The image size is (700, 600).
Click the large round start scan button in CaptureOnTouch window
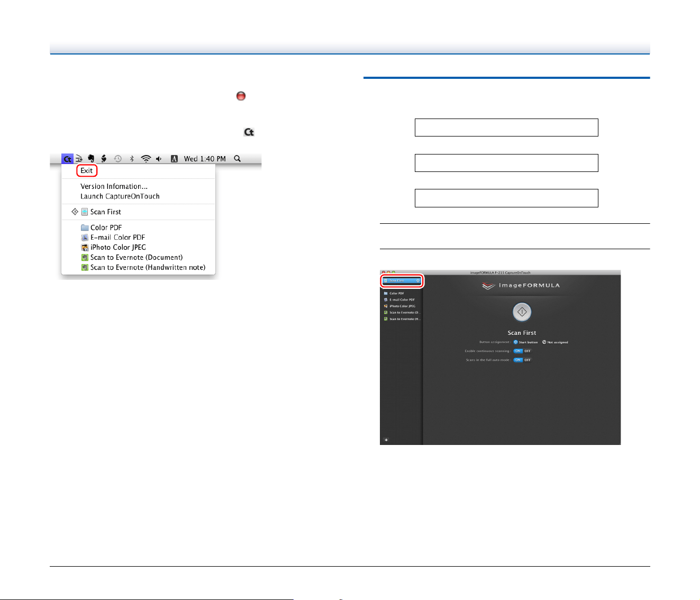(x=522, y=312)
